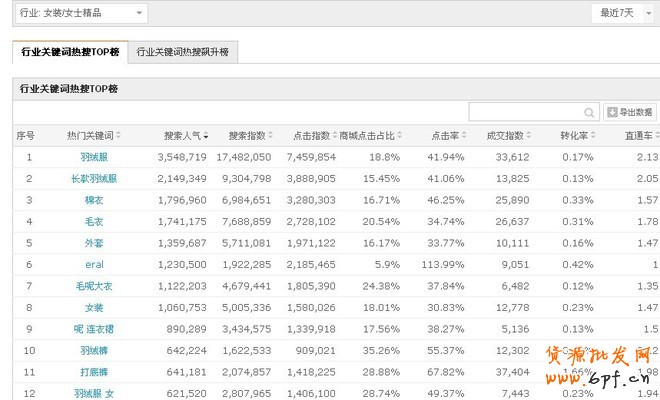Expand the 最近7天 date range dropdown
This screenshot has height=400, width=660.
point(619,13)
